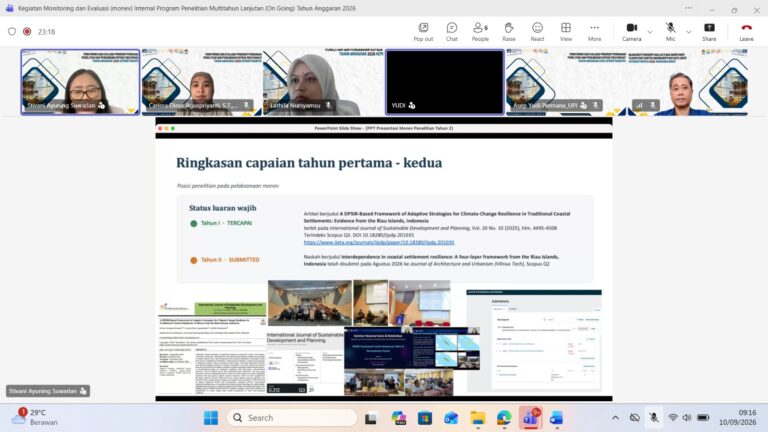Viewport: 768px width, 432px height.
Task: Click 'Tahun II - SUBMITTED' status text
Action: click(x=230, y=260)
